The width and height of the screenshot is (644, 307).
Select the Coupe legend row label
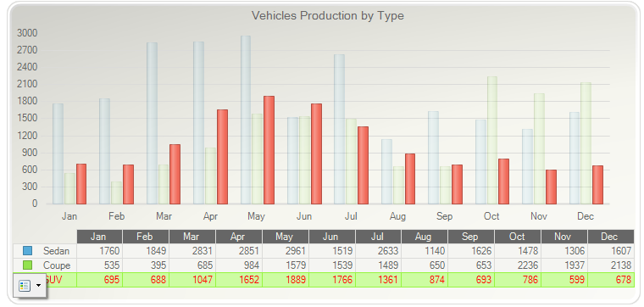point(57,265)
